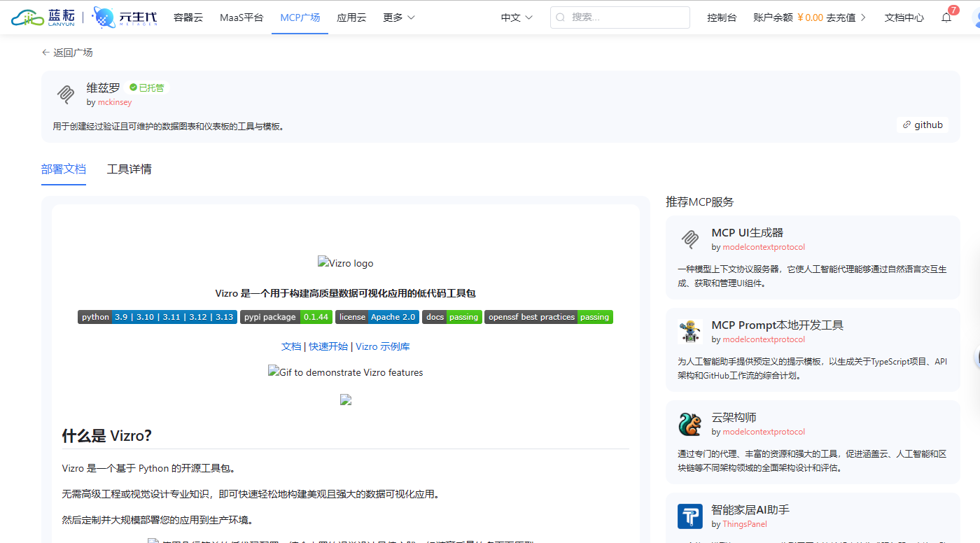The width and height of the screenshot is (980, 543).
Task: Click the ThingsPanel 智能家居AI助手 icon
Action: (690, 516)
